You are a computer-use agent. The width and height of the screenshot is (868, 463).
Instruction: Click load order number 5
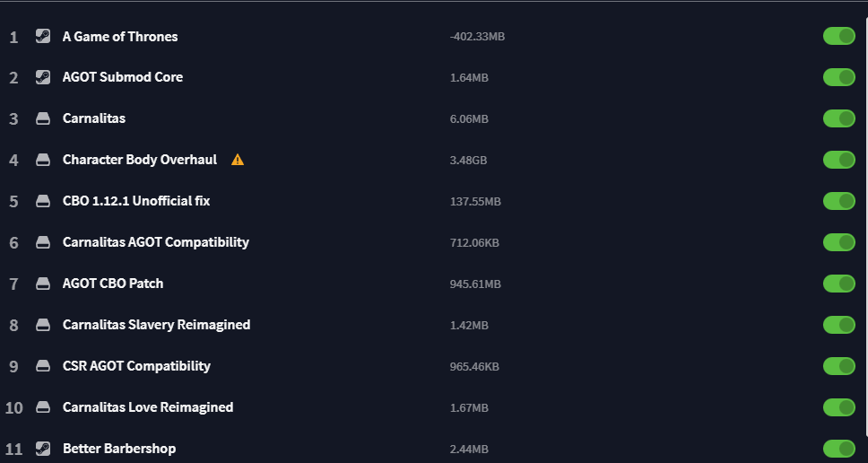point(13,202)
